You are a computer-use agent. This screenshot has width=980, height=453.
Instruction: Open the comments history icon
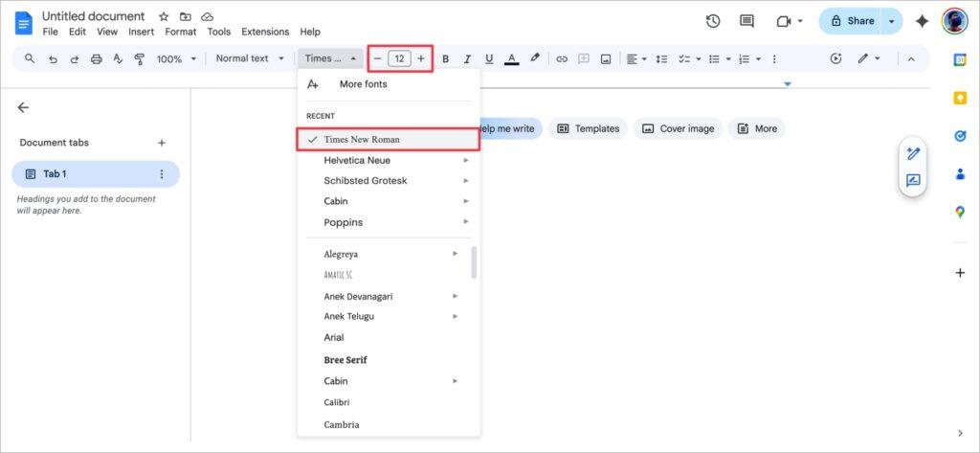746,21
